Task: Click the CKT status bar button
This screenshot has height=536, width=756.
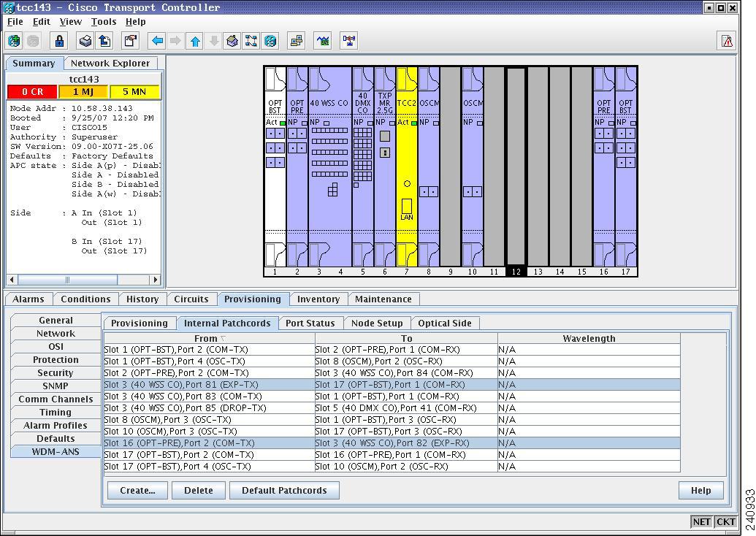Action: point(725,521)
